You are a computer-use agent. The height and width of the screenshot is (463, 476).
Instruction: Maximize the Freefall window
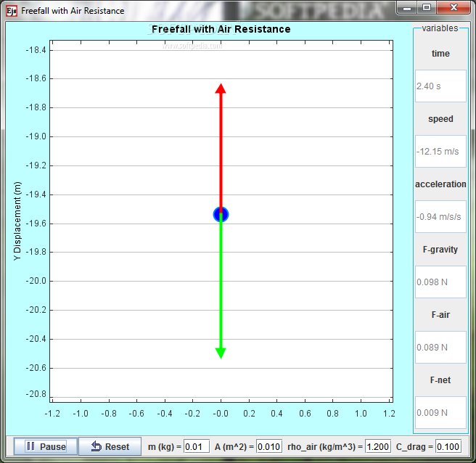pyautogui.click(x=427, y=8)
